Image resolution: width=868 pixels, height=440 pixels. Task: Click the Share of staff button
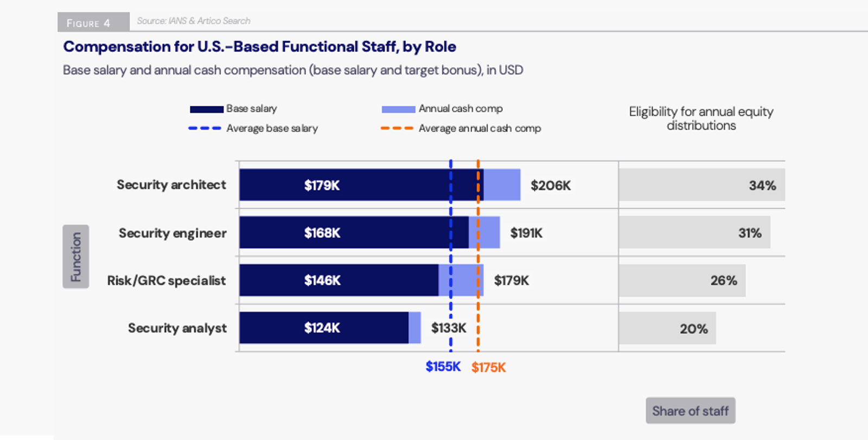click(690, 411)
